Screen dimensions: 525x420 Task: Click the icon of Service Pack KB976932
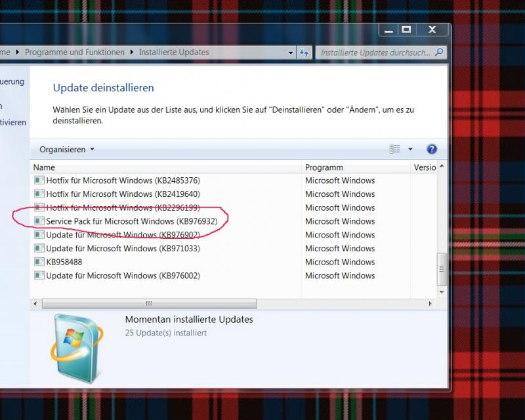(x=39, y=221)
